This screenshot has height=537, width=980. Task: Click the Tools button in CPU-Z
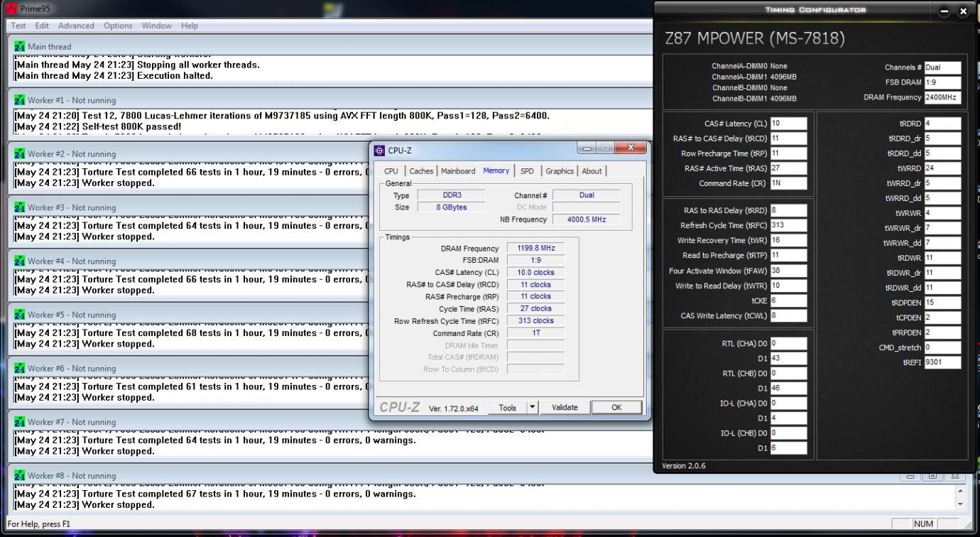508,408
